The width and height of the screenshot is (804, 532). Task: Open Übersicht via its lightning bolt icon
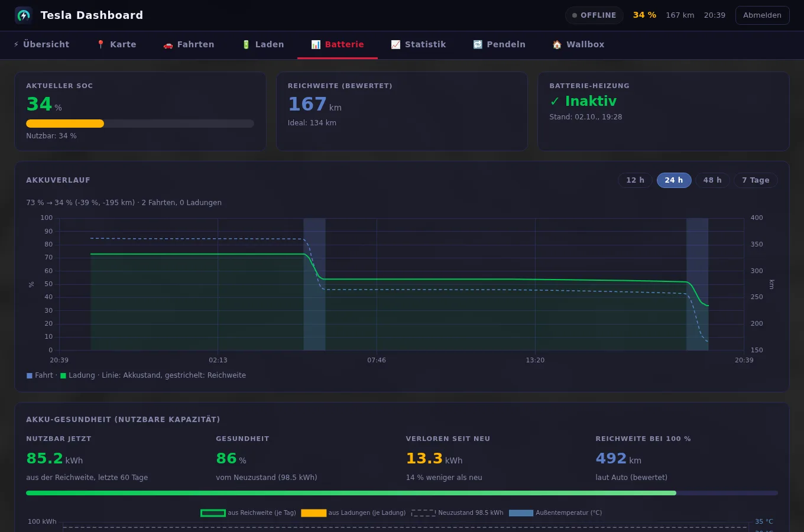[16, 44]
